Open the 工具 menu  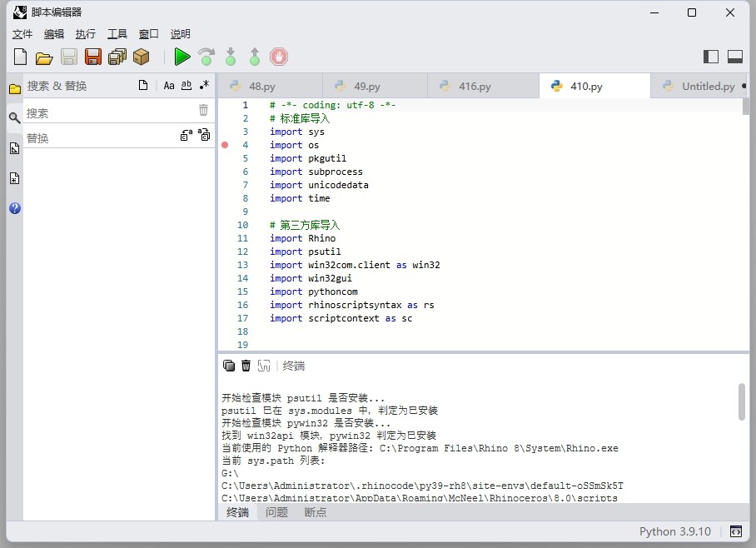point(117,34)
